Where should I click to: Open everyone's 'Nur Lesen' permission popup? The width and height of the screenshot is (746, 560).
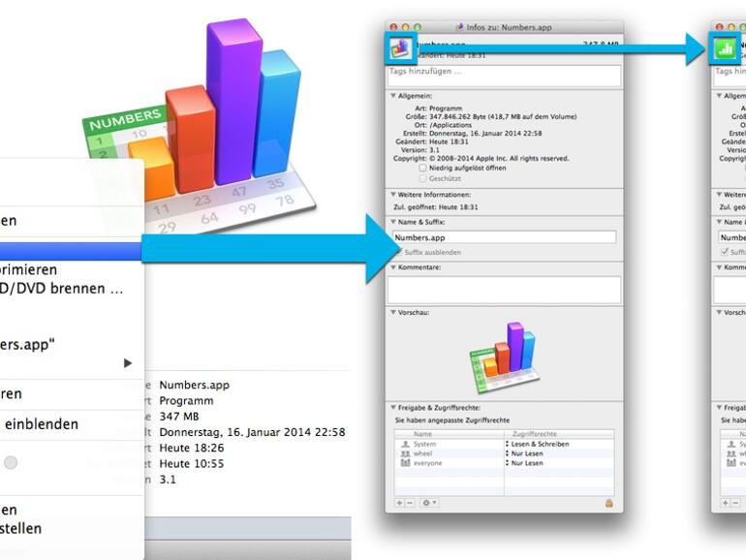tap(524, 463)
